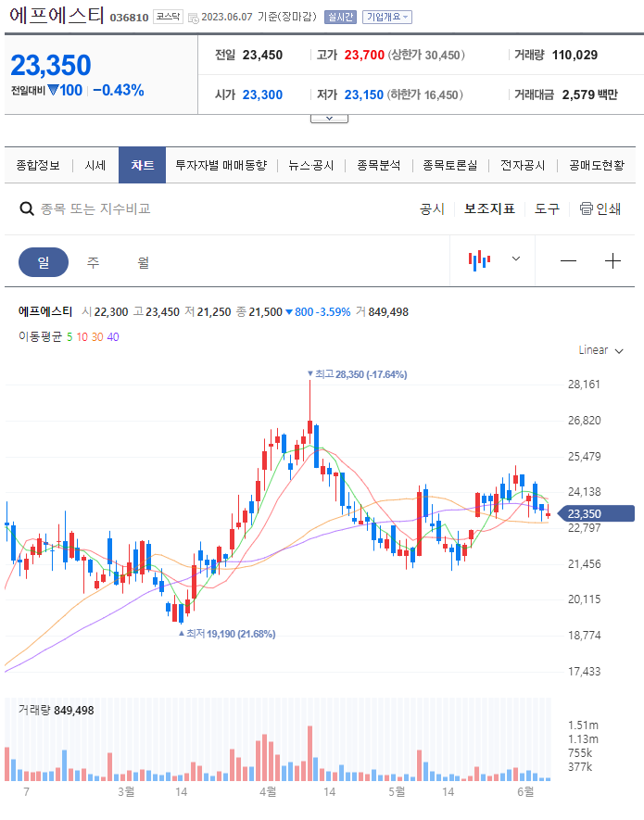Open the 공매도현황 tab
The image size is (644, 820).
[597, 165]
